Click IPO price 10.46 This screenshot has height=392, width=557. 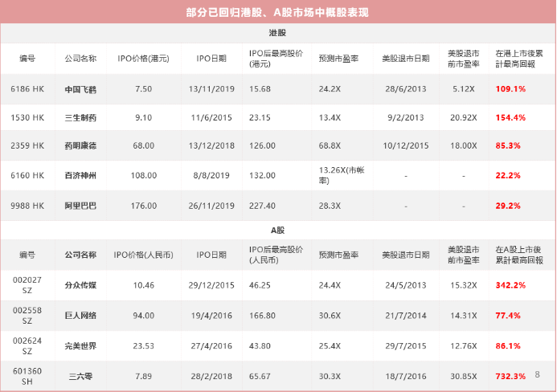pos(144,285)
